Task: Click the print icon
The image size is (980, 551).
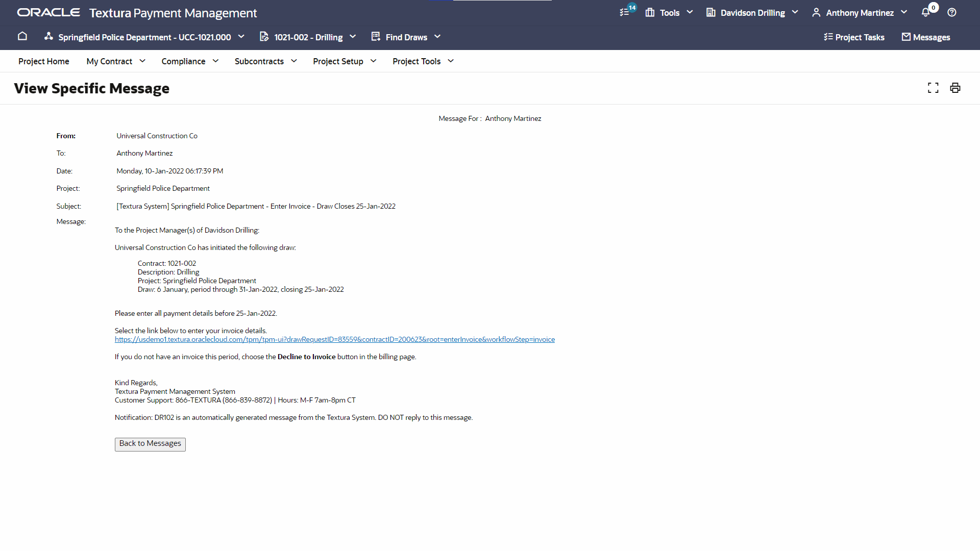Action: click(955, 88)
